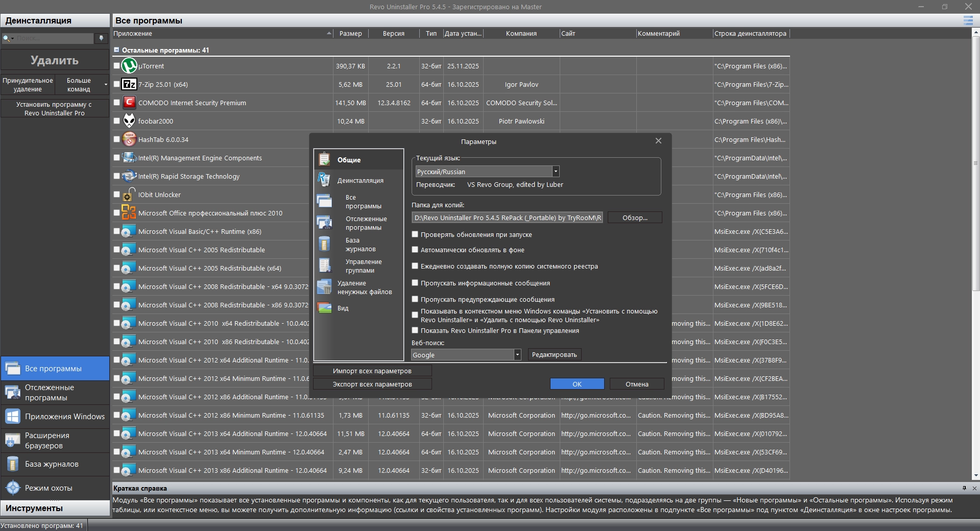Image resolution: width=980 pixels, height=531 pixels.
Task: Sort by the Дата установки column header
Action: 463,34
